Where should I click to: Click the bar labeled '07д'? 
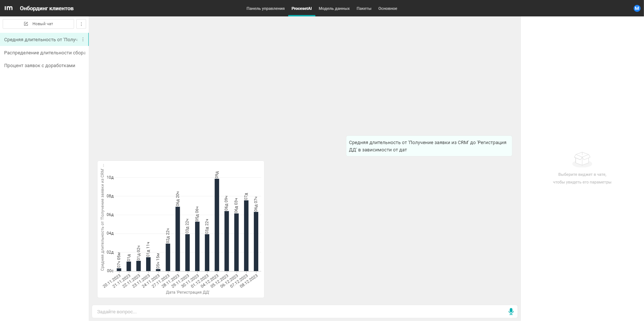[x=246, y=236]
